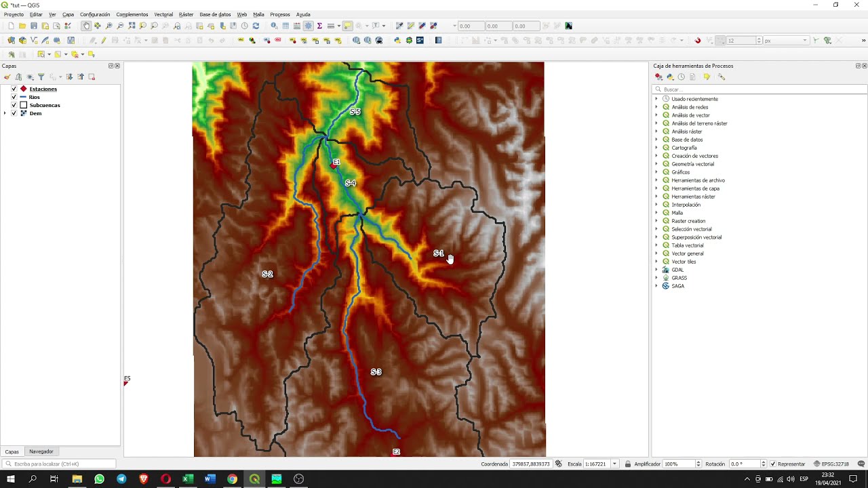Open the attribute table
The image size is (868, 488).
pos(285,26)
